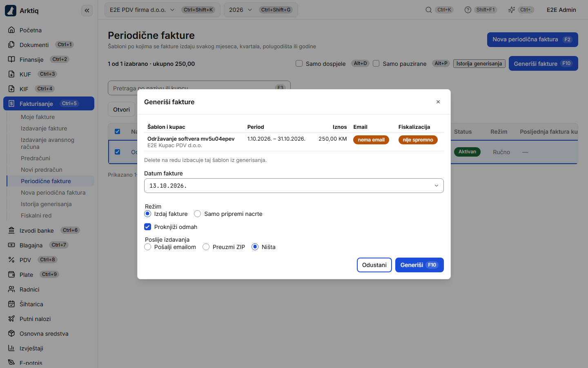588x368 pixels.
Task: Toggle the Proknjiži odmah checkbox
Action: (x=148, y=227)
